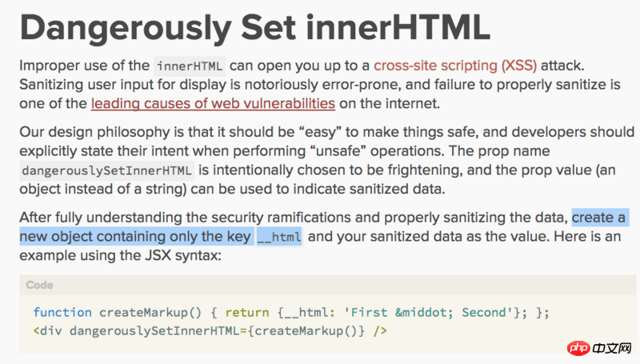
Task: Click the closing /> of the div tag
Action: (380, 330)
